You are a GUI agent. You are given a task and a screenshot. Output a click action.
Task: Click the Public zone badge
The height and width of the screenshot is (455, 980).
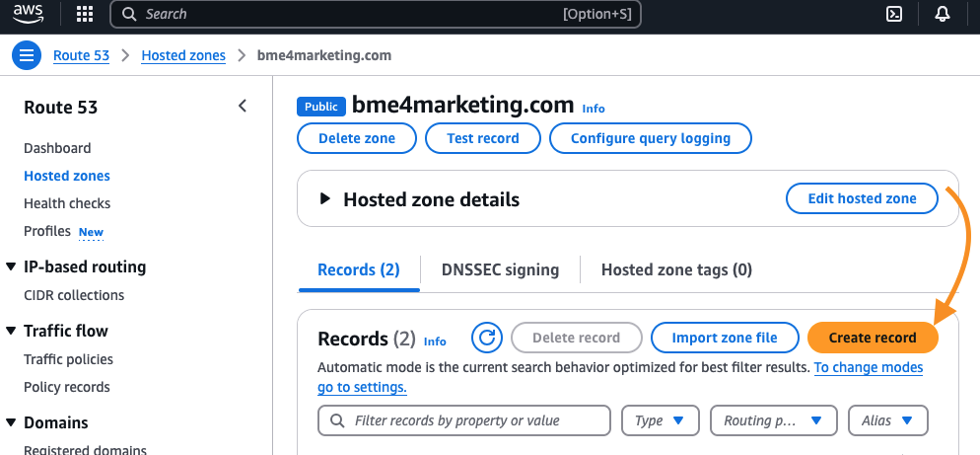coord(321,107)
